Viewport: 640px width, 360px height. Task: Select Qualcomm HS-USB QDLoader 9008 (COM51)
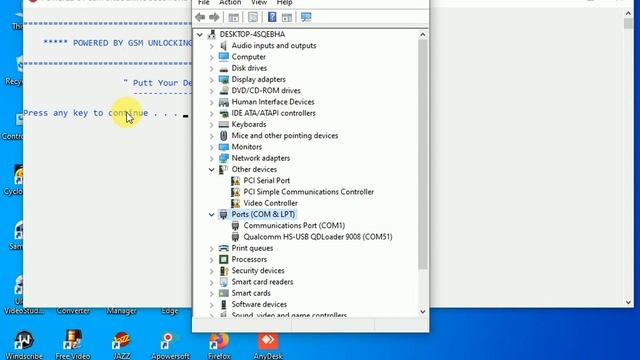click(x=318, y=237)
